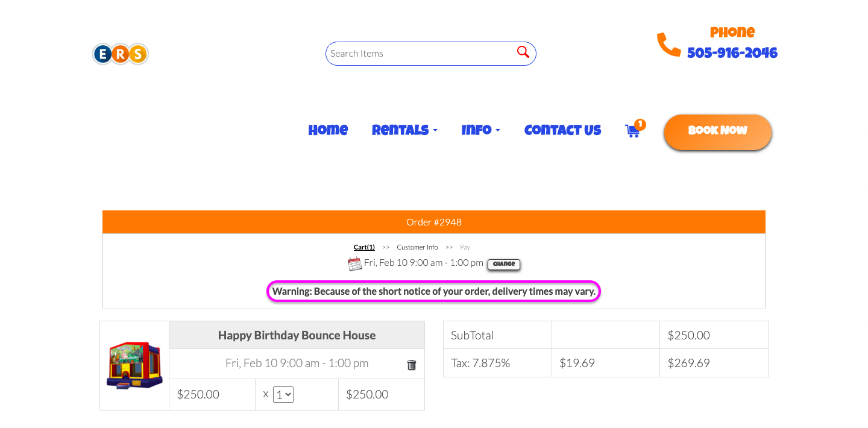Open the shopping cart icon
This screenshot has height=428, width=868.
[x=633, y=130]
